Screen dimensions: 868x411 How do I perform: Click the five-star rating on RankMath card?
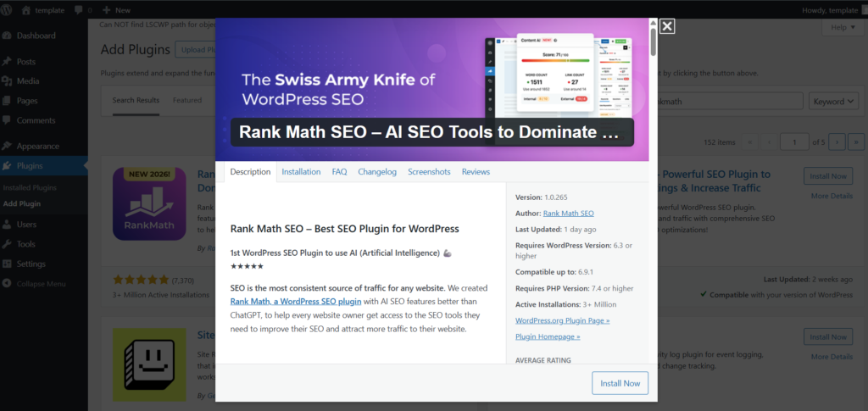point(141,280)
